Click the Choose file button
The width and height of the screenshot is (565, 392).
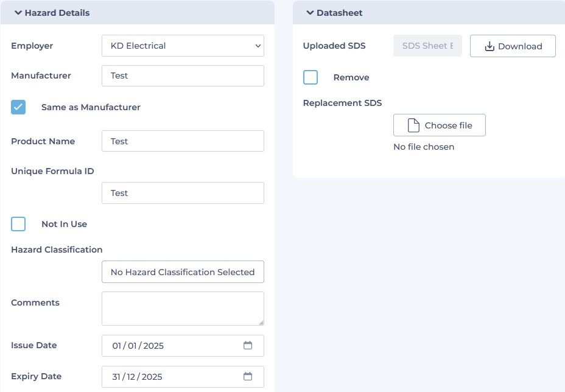point(439,125)
